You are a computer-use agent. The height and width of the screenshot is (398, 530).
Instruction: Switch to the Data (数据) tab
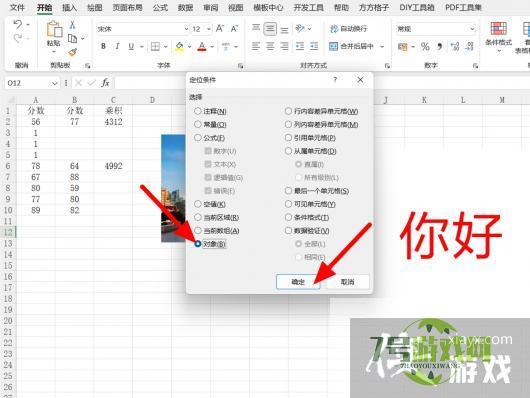(x=185, y=7)
